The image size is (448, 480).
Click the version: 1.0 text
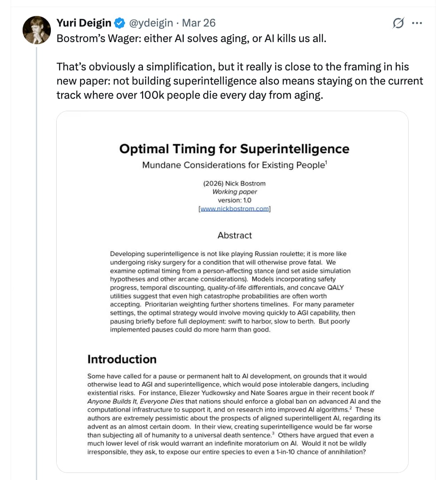click(235, 200)
